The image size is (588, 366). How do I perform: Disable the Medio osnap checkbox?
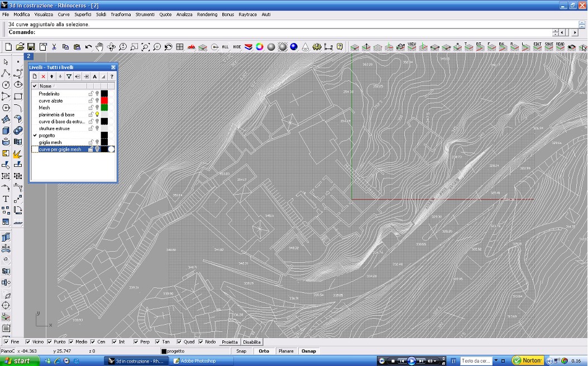pos(71,342)
